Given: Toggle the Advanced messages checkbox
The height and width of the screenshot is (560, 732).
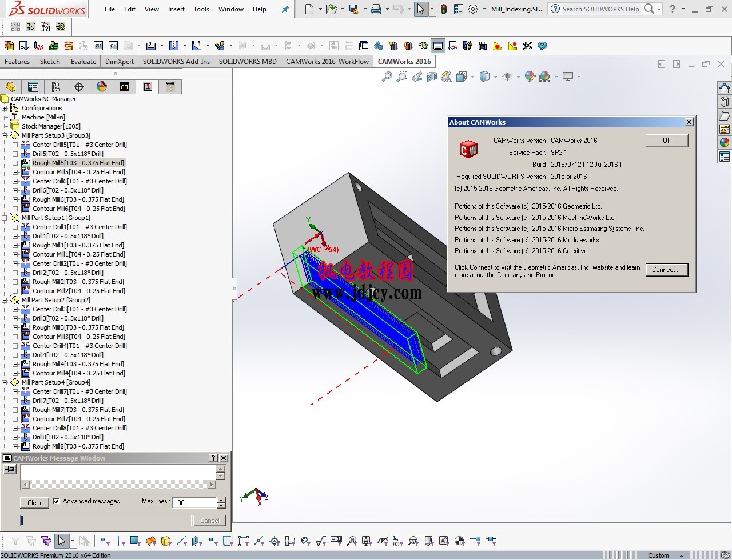Looking at the screenshot, I should tap(56, 501).
